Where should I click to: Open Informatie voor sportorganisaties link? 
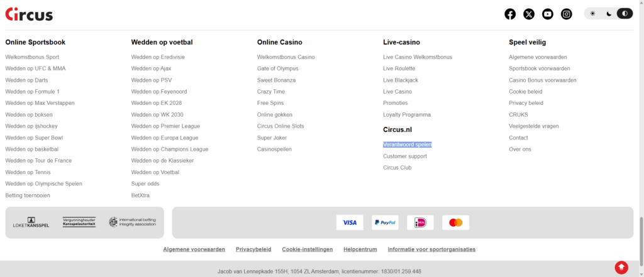click(431, 249)
